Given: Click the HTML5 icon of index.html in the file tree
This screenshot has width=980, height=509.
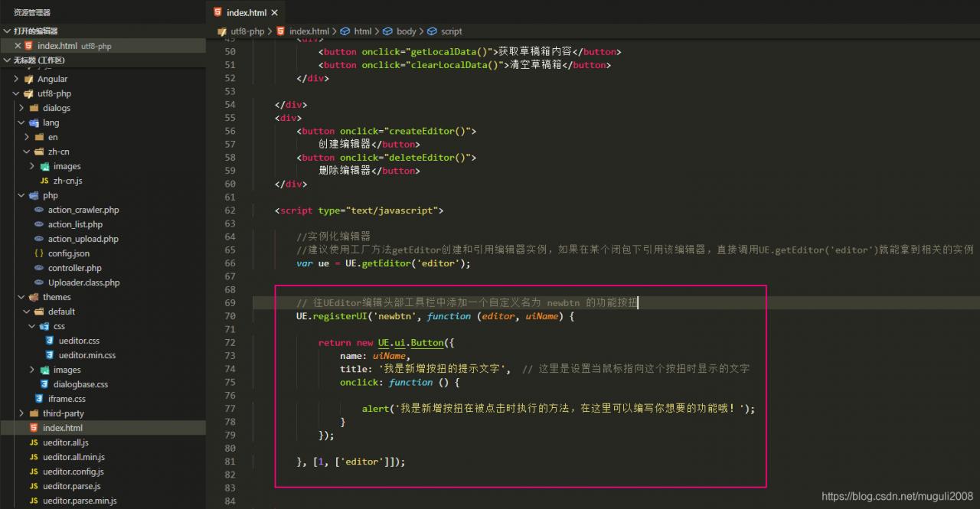Looking at the screenshot, I should 34,428.
